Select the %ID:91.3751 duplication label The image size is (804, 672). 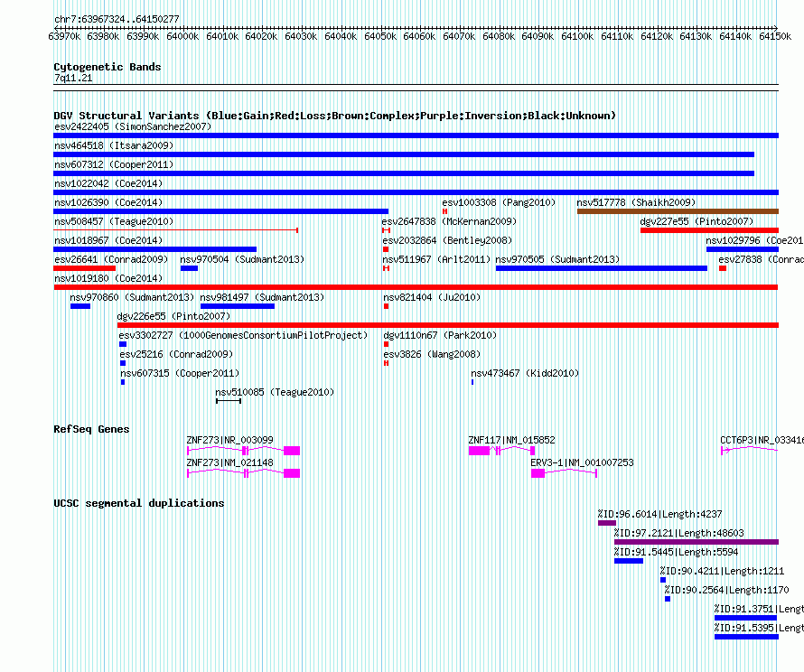pyautogui.click(x=759, y=609)
